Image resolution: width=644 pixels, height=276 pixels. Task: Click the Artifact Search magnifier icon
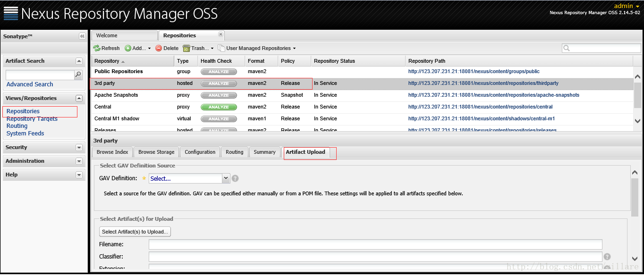78,75
